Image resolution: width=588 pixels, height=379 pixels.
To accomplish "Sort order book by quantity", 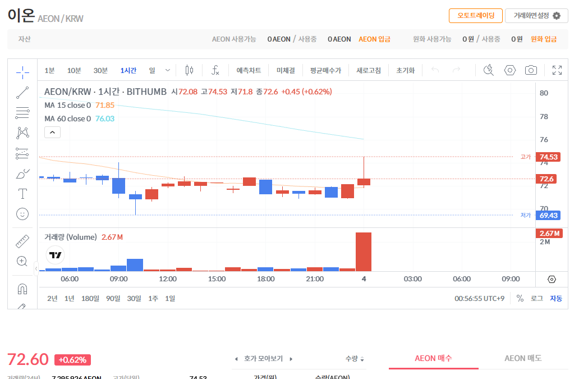I will tap(355, 359).
